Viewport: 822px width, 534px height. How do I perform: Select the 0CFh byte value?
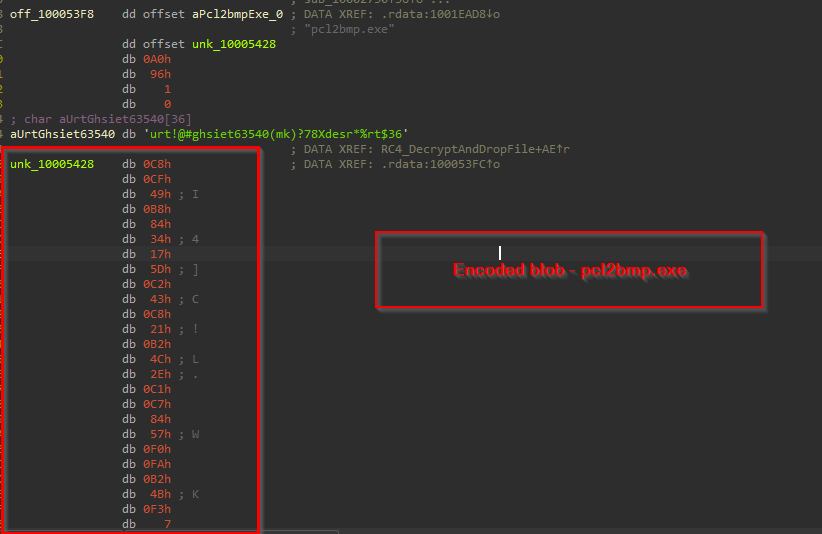(157, 179)
